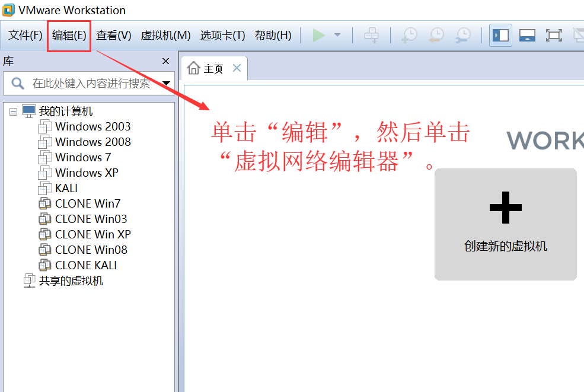Open the 选项卡(T) menu
Image resolution: width=584 pixels, height=392 pixels.
[222, 36]
